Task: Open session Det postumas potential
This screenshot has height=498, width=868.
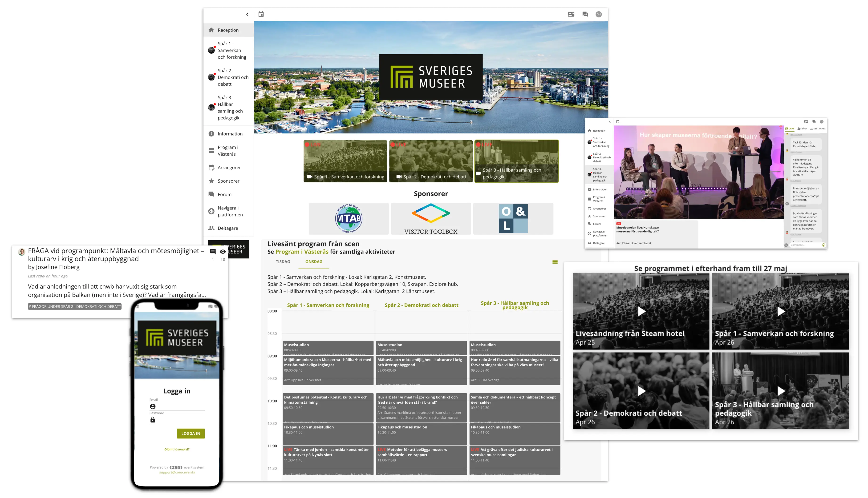Action: coord(328,408)
